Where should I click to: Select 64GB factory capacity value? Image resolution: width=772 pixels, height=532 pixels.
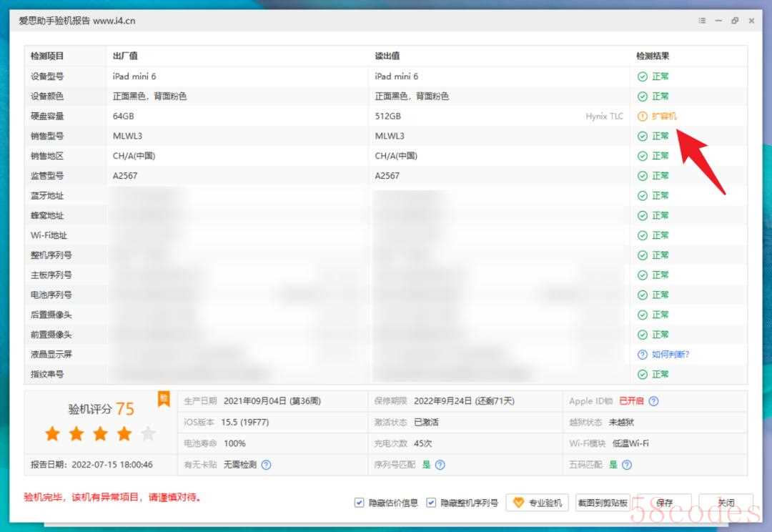(x=123, y=117)
